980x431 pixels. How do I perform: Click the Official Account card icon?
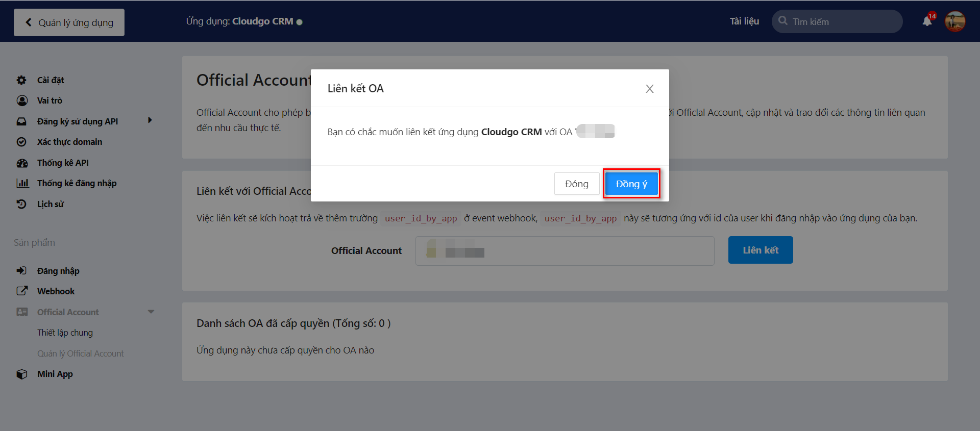click(22, 312)
